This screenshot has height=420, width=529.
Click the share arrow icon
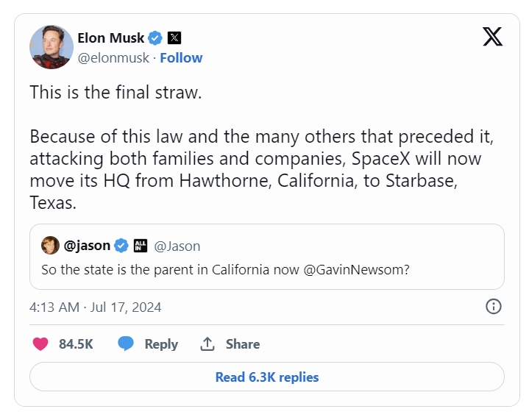coord(207,344)
